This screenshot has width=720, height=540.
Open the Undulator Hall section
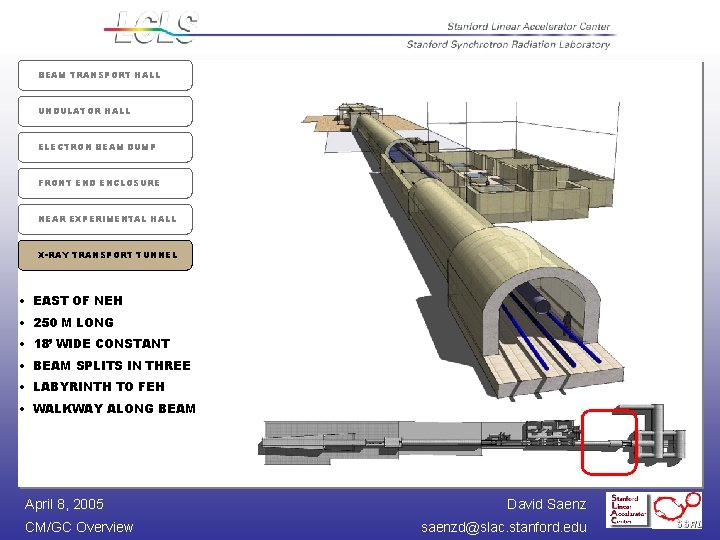click(105, 111)
